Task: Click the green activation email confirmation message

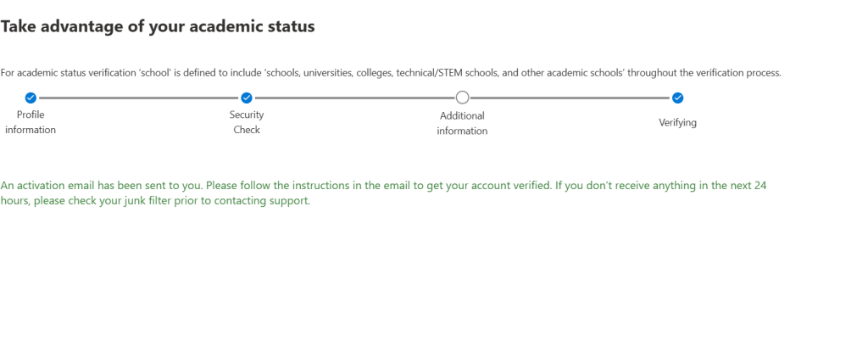Action: (383, 193)
